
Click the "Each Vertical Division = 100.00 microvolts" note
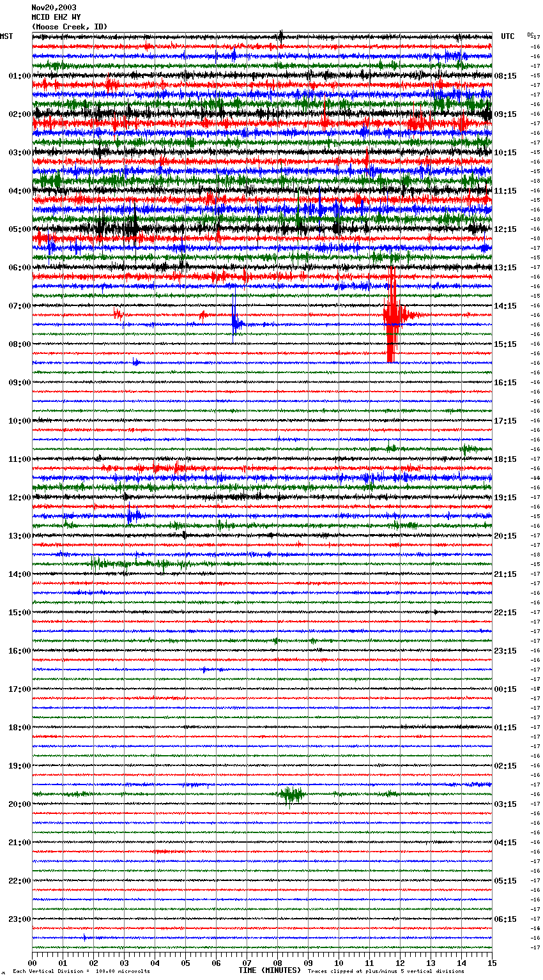coord(81,971)
